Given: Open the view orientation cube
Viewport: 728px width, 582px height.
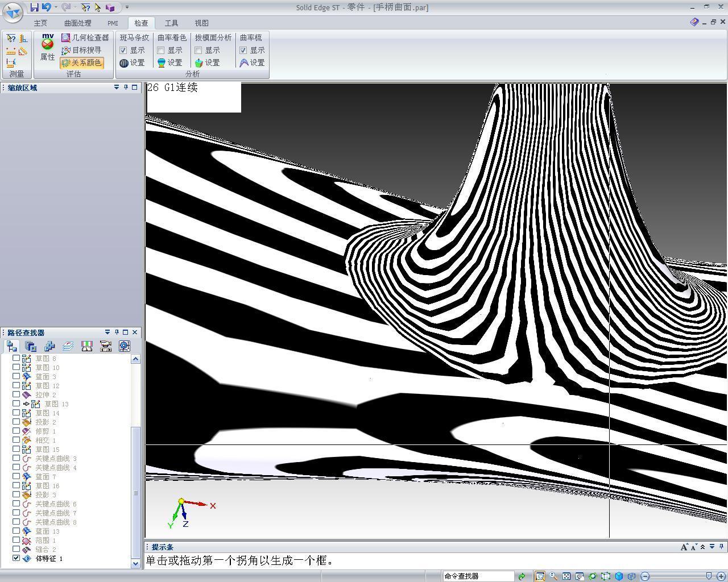Looking at the screenshot, I should click(x=606, y=576).
